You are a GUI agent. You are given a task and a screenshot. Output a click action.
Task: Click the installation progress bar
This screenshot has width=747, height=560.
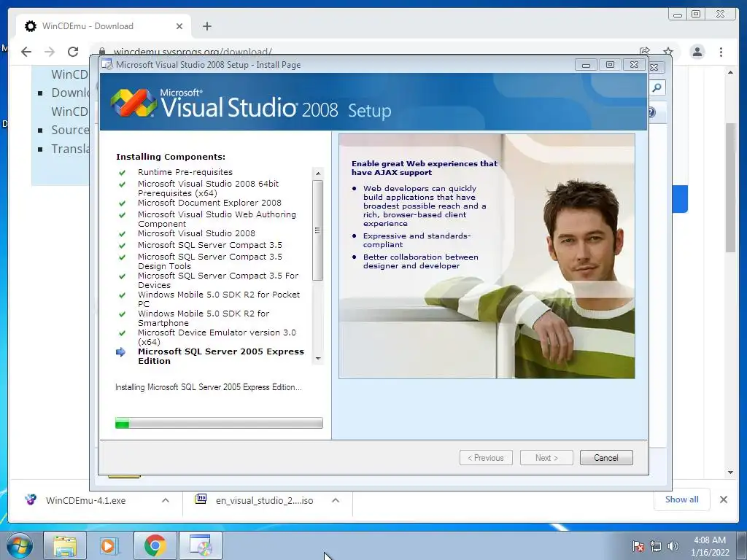(219, 423)
